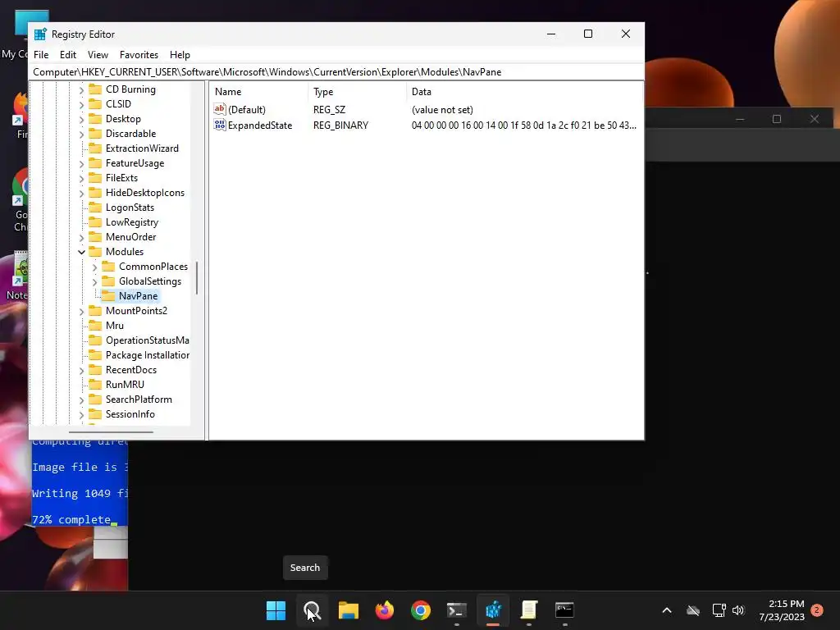Open the File menu in Registry Editor
This screenshot has width=840, height=630.
pyautogui.click(x=41, y=55)
